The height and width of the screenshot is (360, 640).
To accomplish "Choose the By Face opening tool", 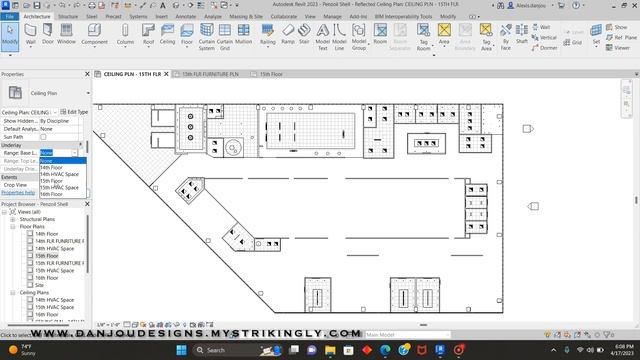I will (x=506, y=37).
